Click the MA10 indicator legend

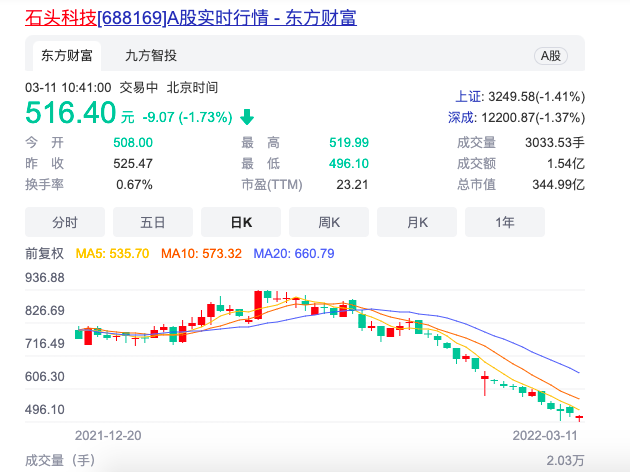[x=201, y=254]
